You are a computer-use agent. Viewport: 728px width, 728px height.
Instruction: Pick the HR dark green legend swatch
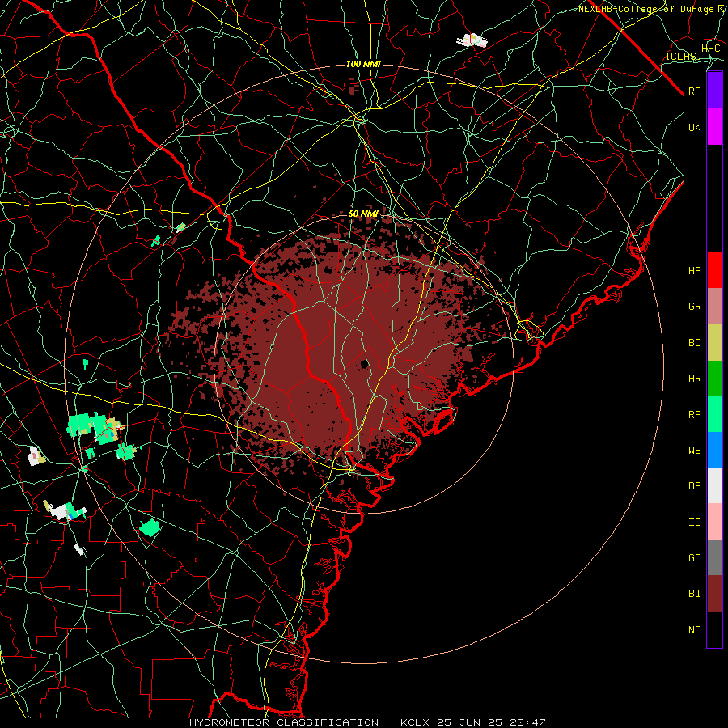[x=714, y=378]
